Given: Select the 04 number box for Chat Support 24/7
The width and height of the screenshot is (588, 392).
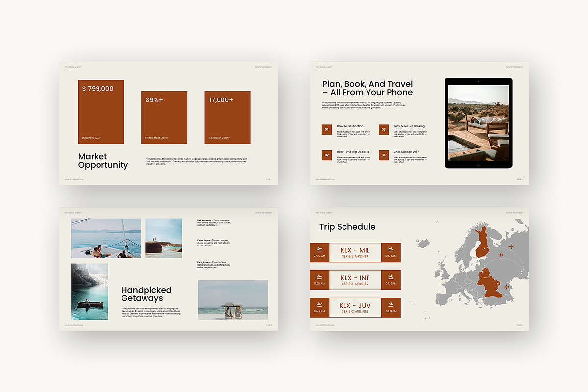Looking at the screenshot, I should point(384,155).
